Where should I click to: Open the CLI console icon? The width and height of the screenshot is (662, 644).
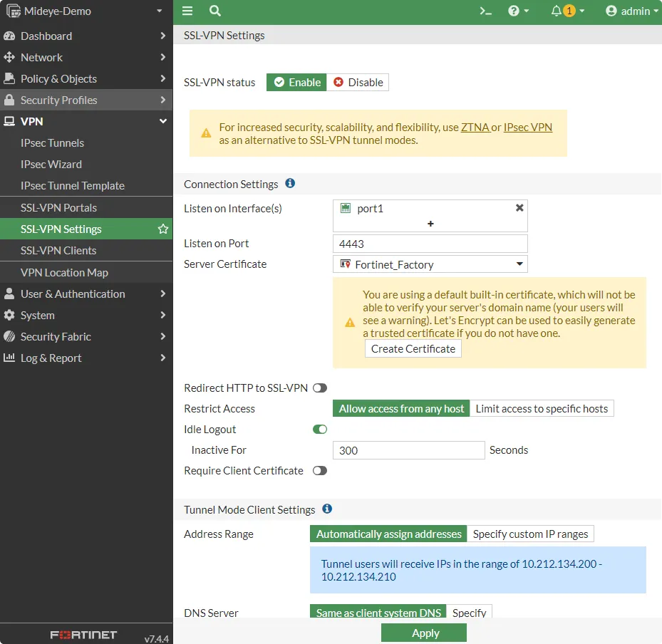485,11
